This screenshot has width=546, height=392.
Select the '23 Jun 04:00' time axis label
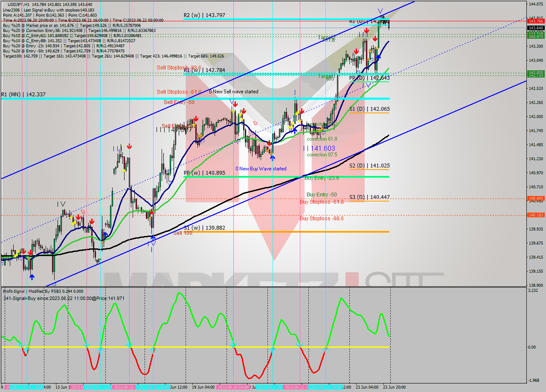(x=368, y=387)
